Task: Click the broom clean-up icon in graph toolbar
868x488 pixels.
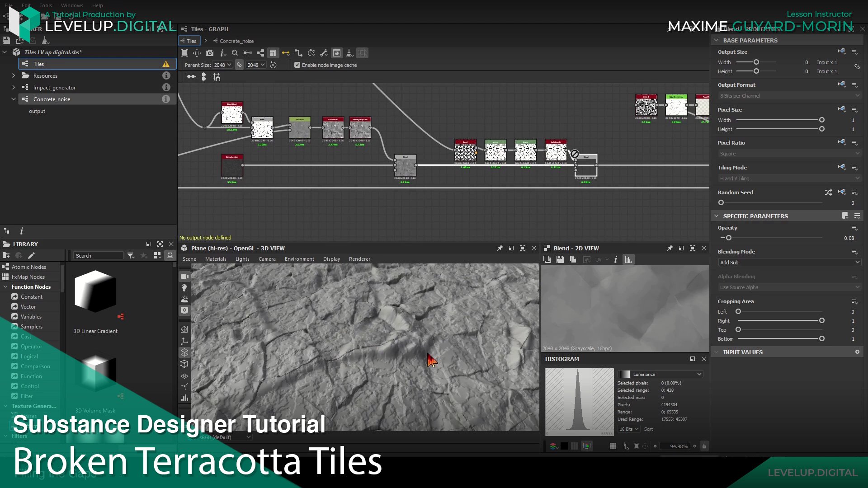Action: coord(349,53)
